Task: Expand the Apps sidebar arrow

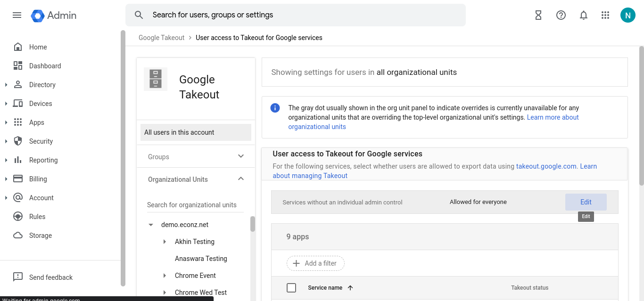Action: pyautogui.click(x=6, y=122)
